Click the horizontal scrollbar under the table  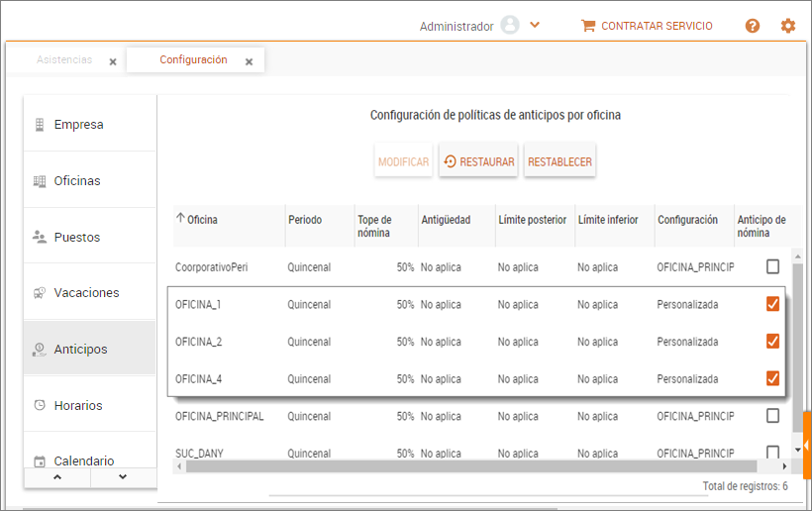475,465
